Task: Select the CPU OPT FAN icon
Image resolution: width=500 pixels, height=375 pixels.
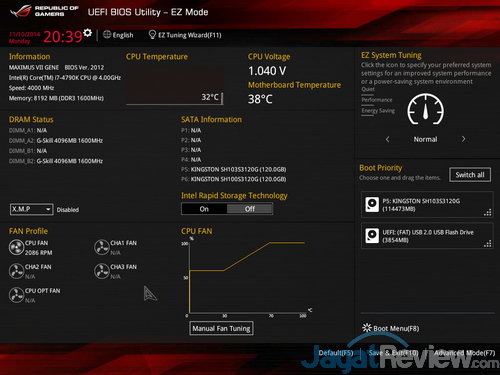Action: [16, 295]
